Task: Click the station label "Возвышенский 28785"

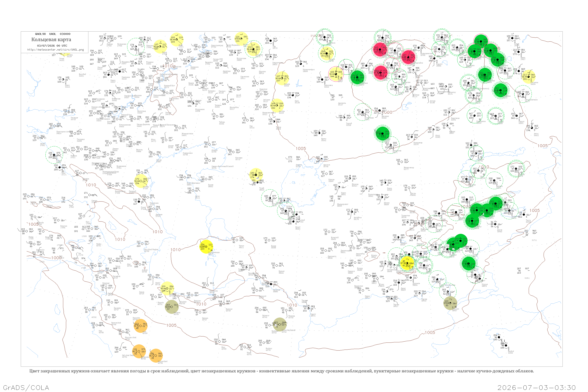Action: [x=426, y=54]
